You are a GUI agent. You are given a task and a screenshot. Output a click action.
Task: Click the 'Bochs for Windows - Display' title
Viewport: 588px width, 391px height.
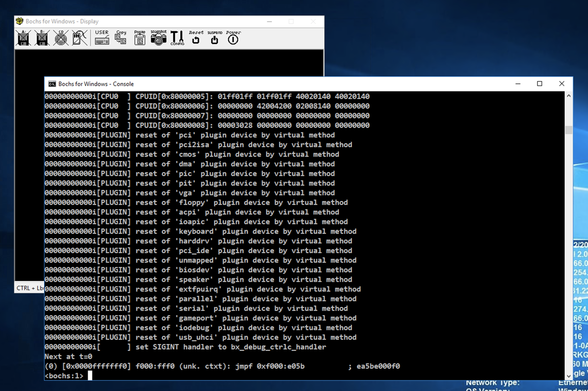62,21
